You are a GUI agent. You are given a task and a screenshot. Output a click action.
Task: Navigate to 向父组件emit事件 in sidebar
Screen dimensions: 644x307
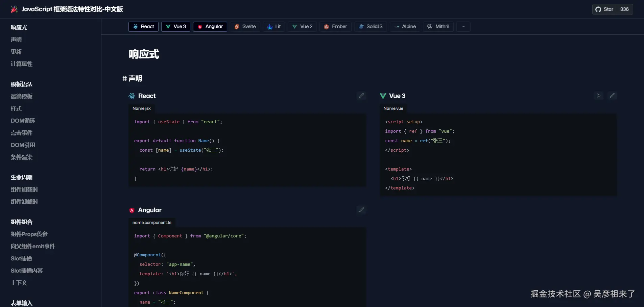pos(33,246)
